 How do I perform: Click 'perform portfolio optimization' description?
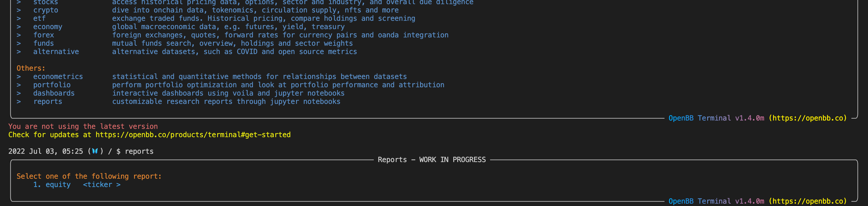coord(278,85)
